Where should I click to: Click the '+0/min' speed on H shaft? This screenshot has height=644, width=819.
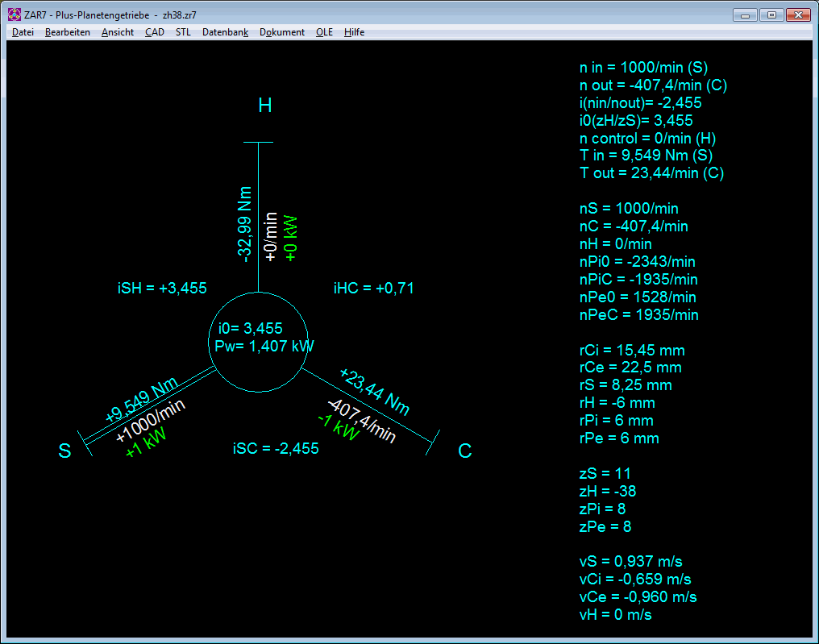(270, 237)
